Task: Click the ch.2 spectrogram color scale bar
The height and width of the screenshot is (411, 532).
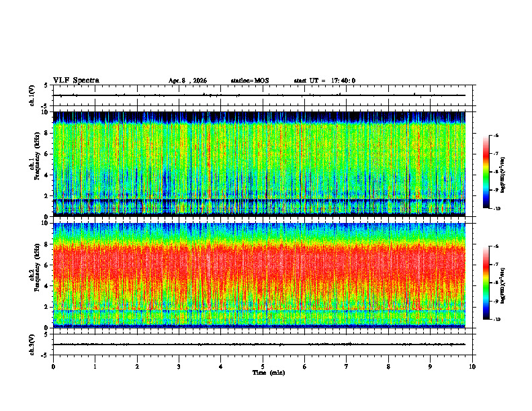Action: pyautogui.click(x=486, y=283)
